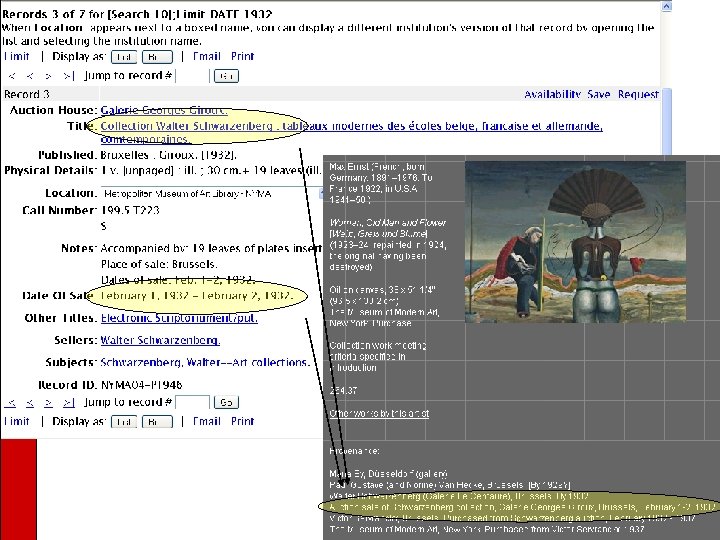This screenshot has height=540, width=720.
Task: Select the Place of sale: Brussels note
Action: (x=159, y=264)
